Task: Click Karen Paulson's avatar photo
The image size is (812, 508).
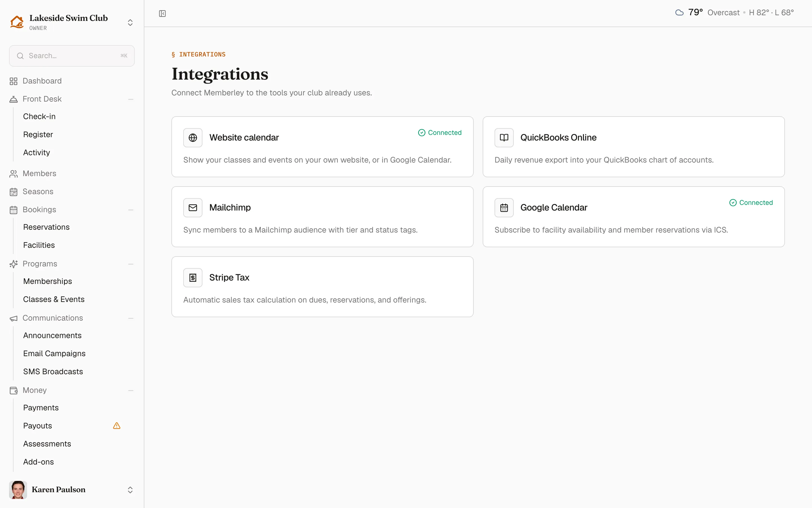Action: 18,490
